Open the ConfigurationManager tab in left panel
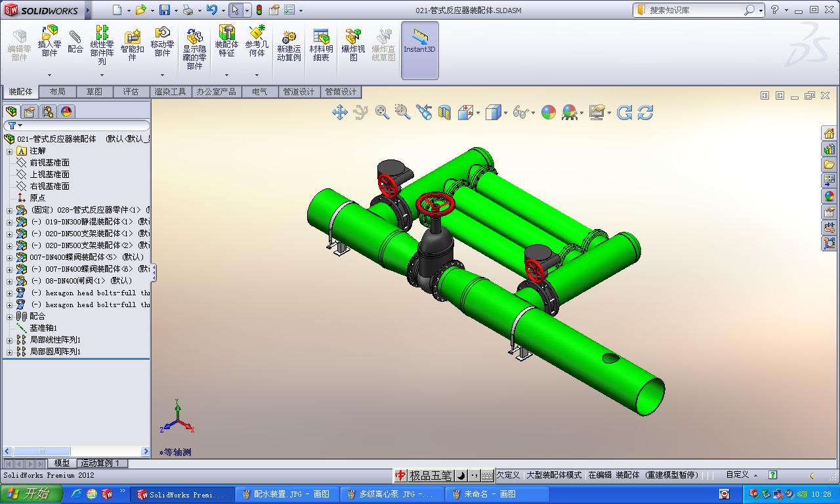 click(48, 112)
